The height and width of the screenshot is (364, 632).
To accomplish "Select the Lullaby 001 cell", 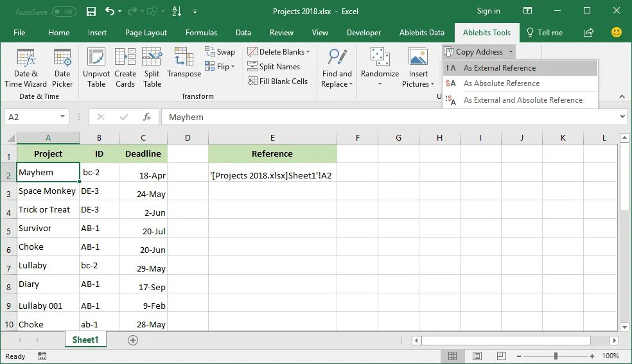I will (x=48, y=303).
